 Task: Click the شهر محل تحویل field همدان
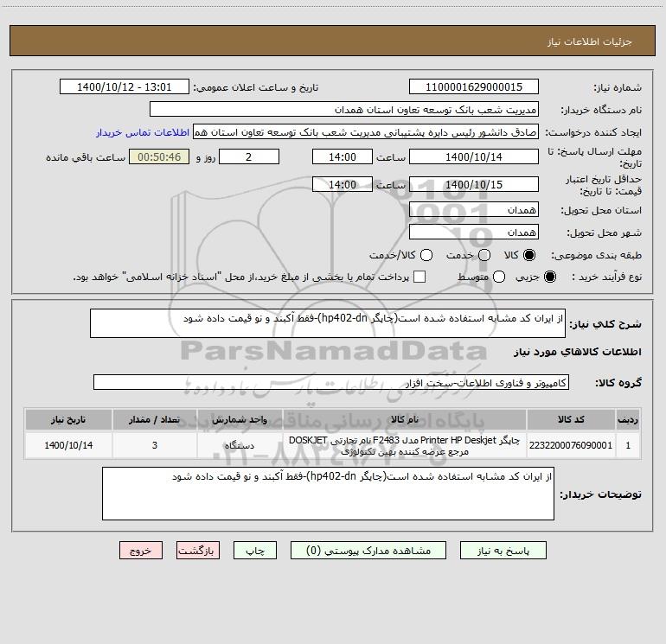point(474,232)
